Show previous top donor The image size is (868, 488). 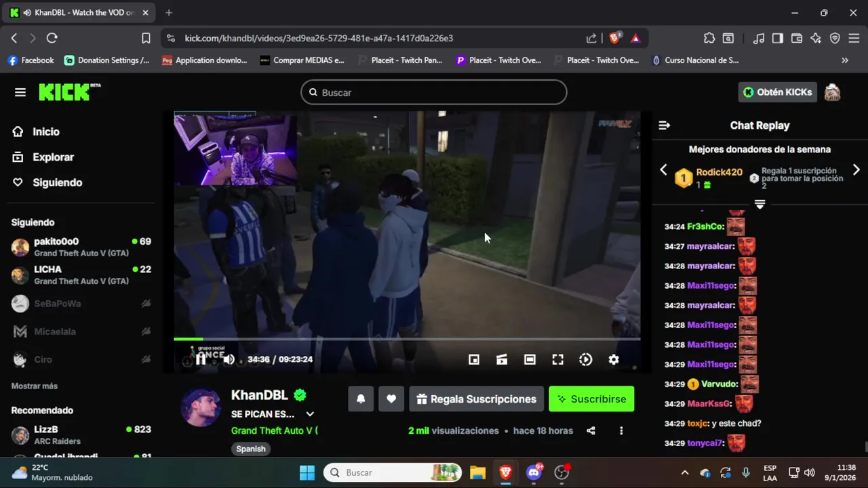[x=664, y=170]
